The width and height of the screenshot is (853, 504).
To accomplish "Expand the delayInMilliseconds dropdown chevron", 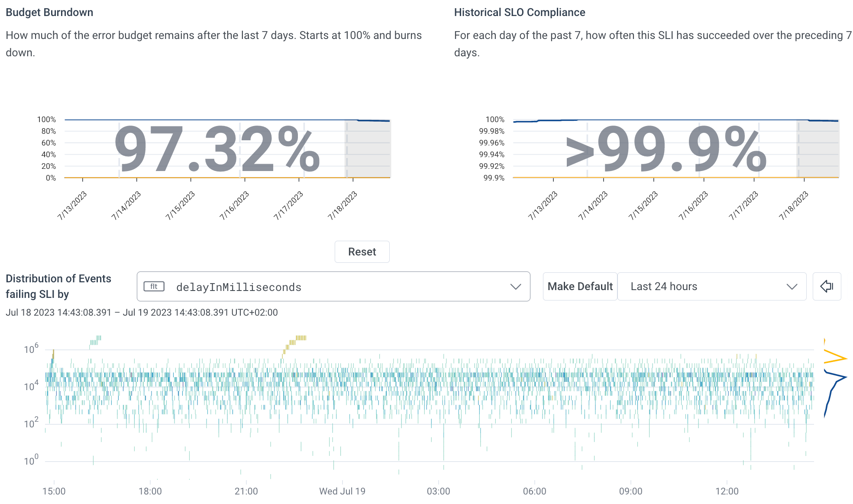I will 515,287.
